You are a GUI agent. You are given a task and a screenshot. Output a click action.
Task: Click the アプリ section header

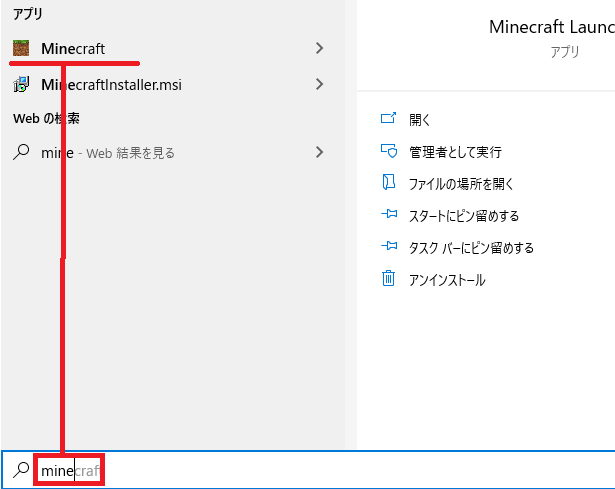pyautogui.click(x=27, y=14)
